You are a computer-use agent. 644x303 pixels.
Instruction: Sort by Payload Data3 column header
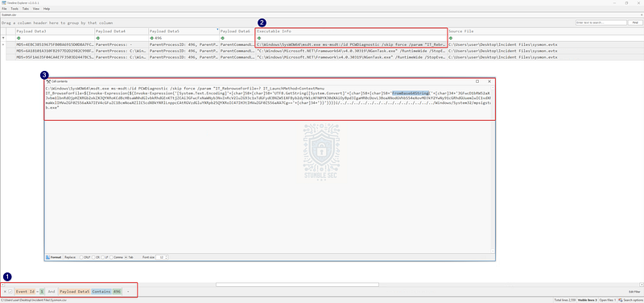(x=54, y=31)
